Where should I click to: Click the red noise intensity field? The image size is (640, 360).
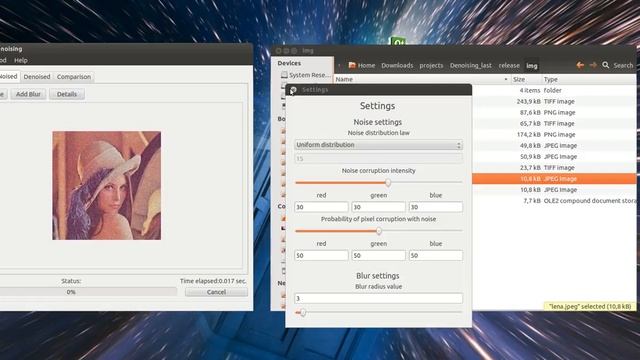pyautogui.click(x=321, y=207)
